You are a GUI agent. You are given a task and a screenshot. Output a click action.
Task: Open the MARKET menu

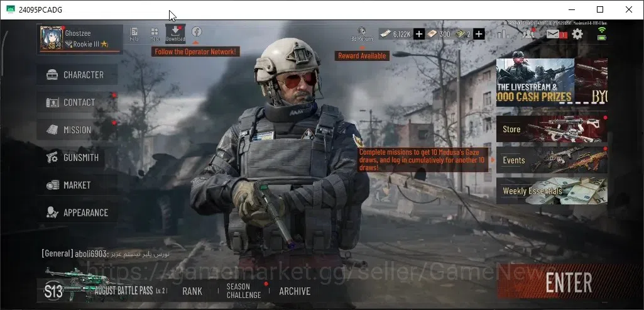coord(77,185)
